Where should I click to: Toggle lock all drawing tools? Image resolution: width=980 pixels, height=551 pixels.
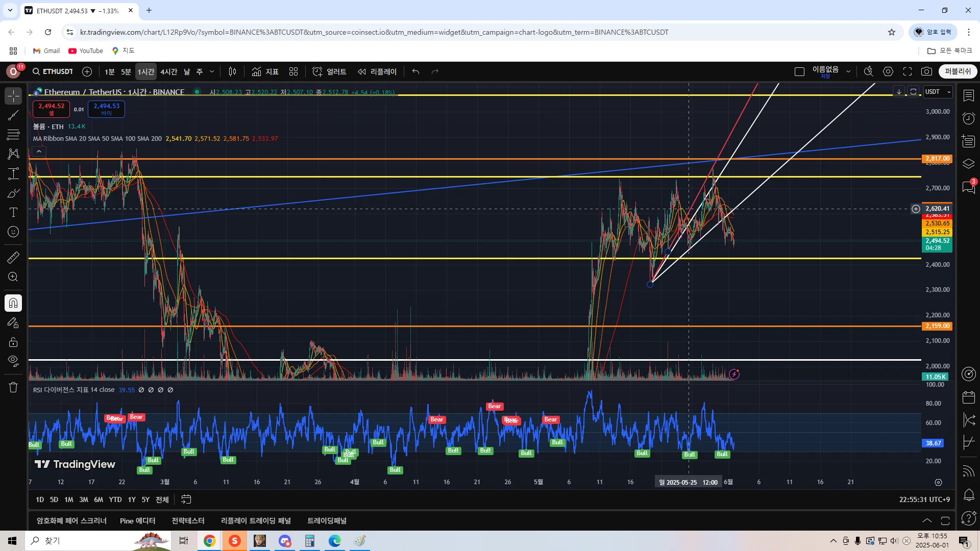tap(13, 342)
